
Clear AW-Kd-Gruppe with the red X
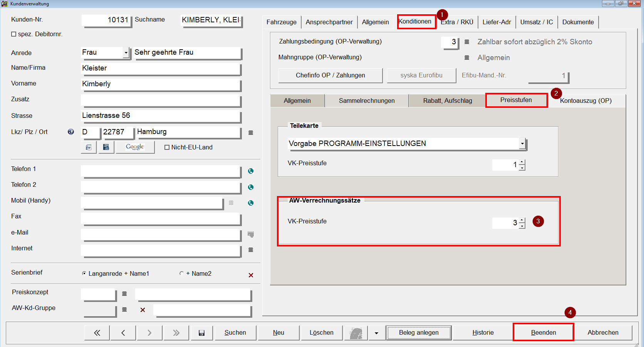(x=143, y=310)
